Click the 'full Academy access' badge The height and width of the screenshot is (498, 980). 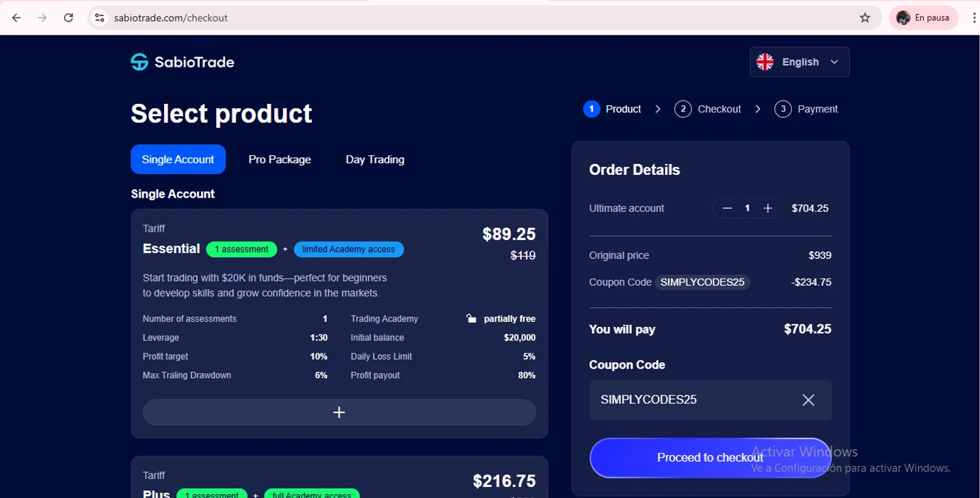click(x=312, y=493)
